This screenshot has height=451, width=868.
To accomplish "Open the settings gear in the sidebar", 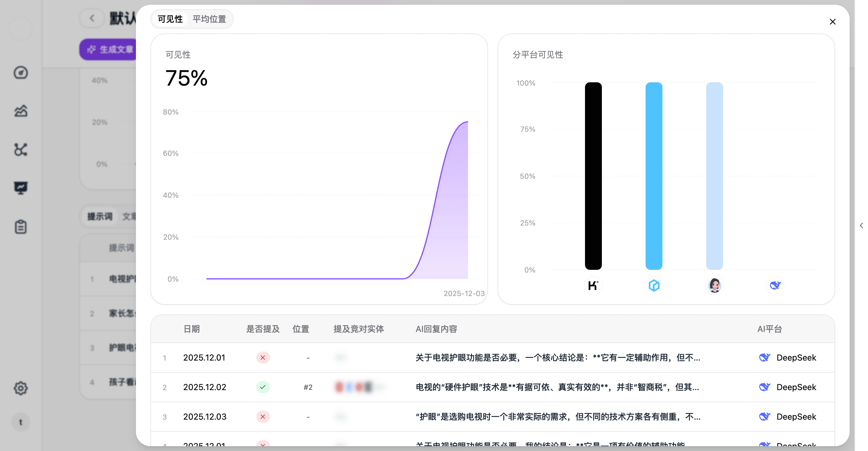I will pos(21,388).
